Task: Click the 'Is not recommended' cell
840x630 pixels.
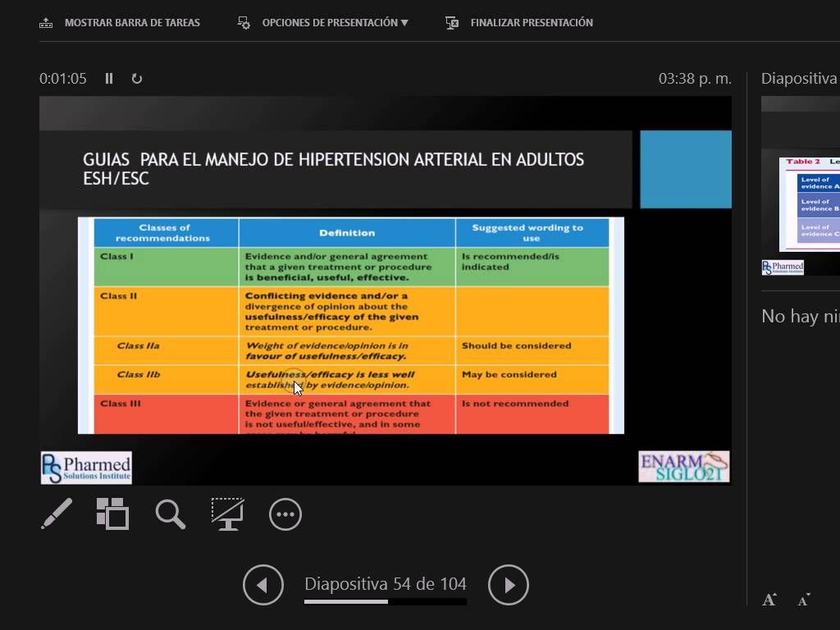Action: coord(532,414)
